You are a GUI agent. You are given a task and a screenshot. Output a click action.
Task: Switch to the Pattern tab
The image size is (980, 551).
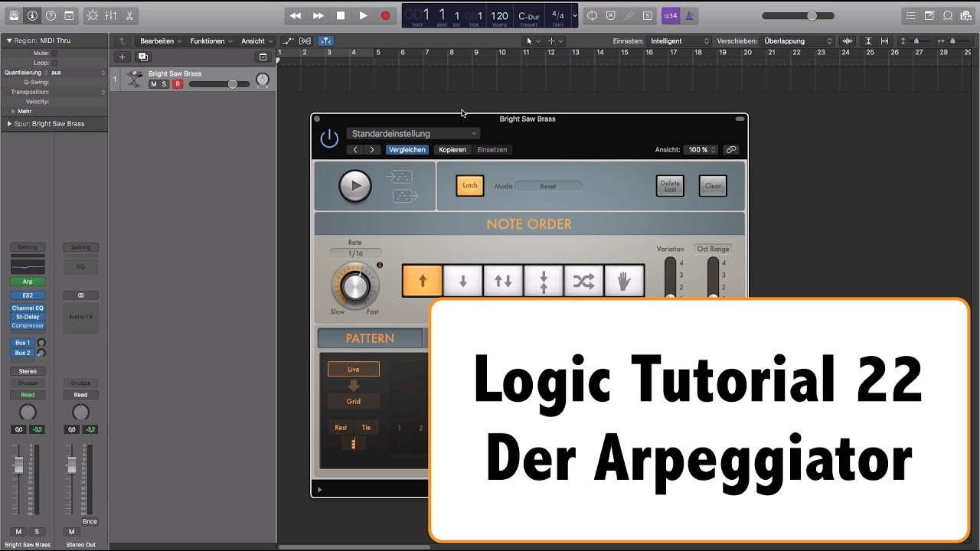point(370,338)
